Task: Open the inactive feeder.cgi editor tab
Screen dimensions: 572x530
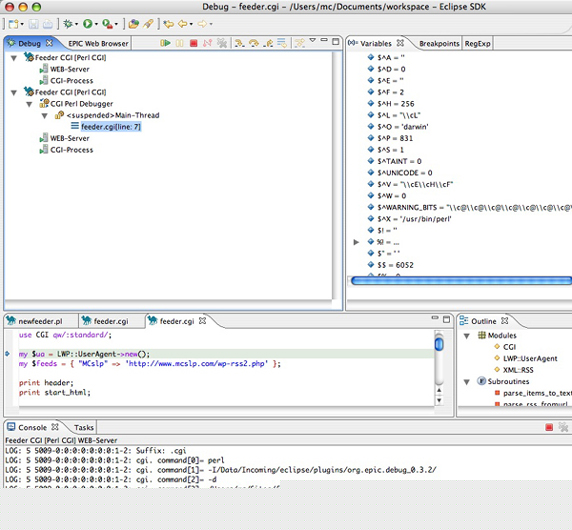Action: click(x=111, y=321)
